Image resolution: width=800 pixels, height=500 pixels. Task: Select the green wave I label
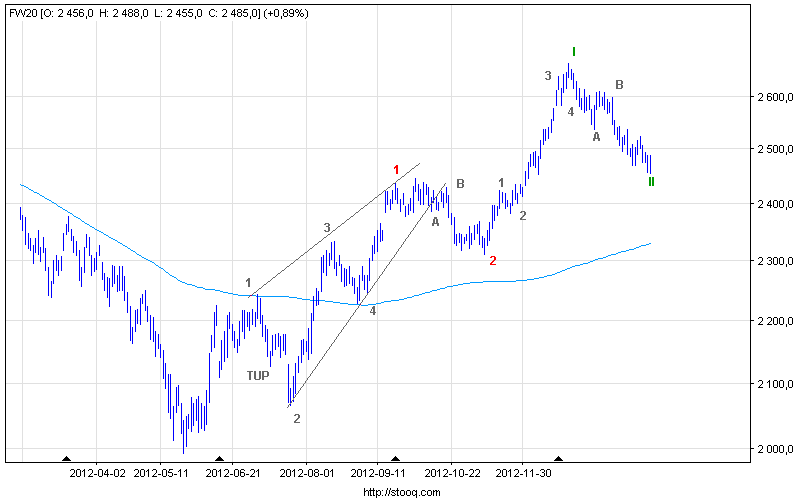(574, 52)
